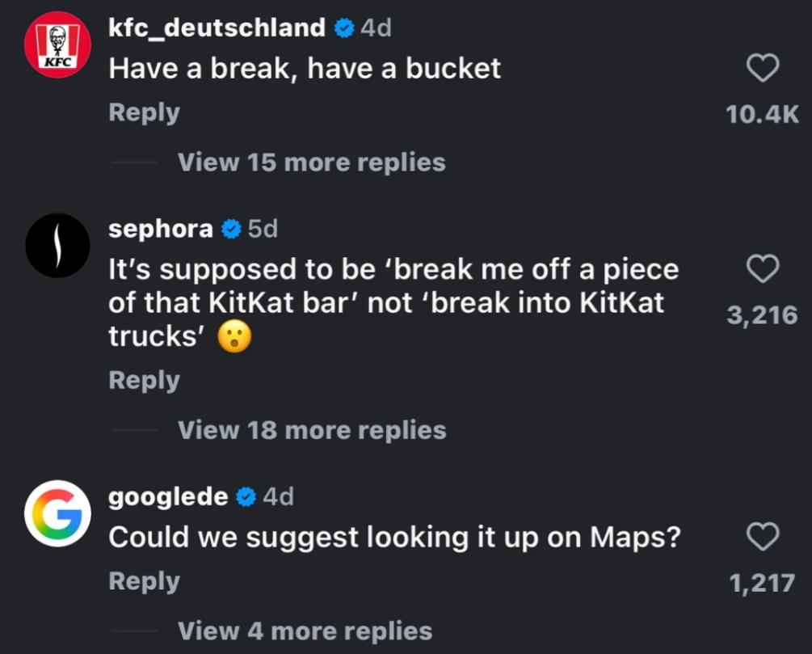Open the sephora username link
The image size is (812, 654).
coord(161,230)
